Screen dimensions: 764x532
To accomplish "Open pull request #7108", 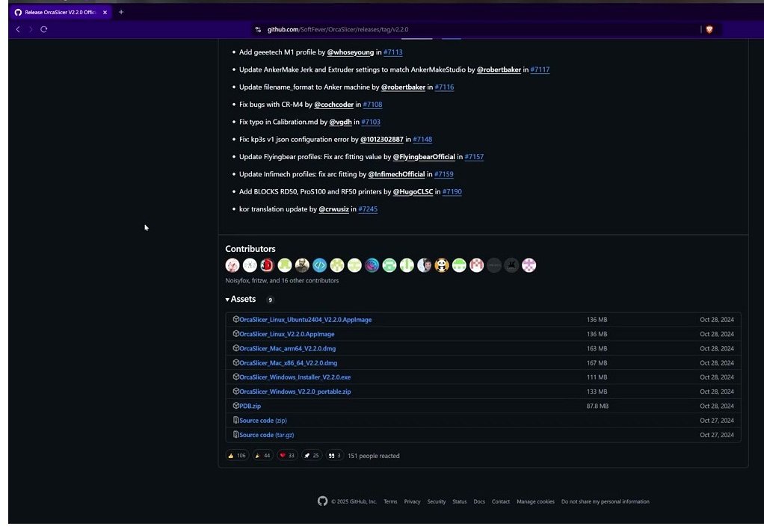I will (373, 105).
